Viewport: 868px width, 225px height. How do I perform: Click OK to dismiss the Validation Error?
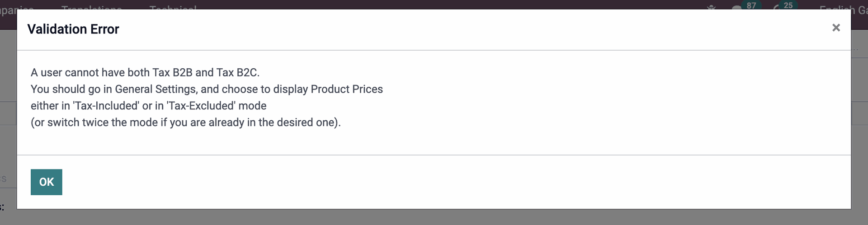pos(46,182)
